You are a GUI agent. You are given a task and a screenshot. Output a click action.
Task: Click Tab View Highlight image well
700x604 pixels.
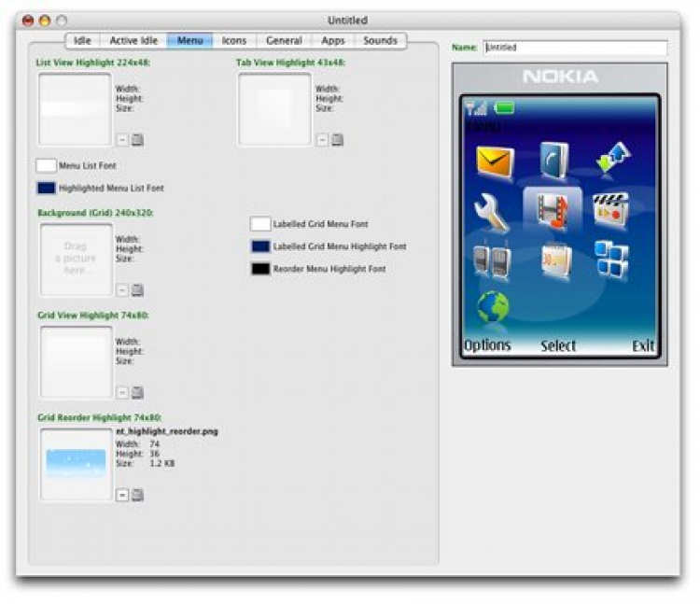coord(274,109)
